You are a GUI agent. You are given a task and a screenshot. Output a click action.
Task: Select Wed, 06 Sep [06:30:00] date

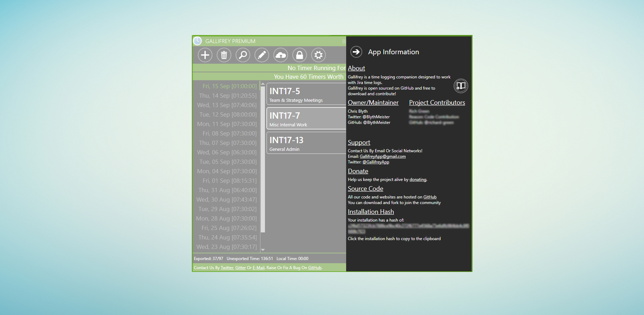pyautogui.click(x=227, y=152)
